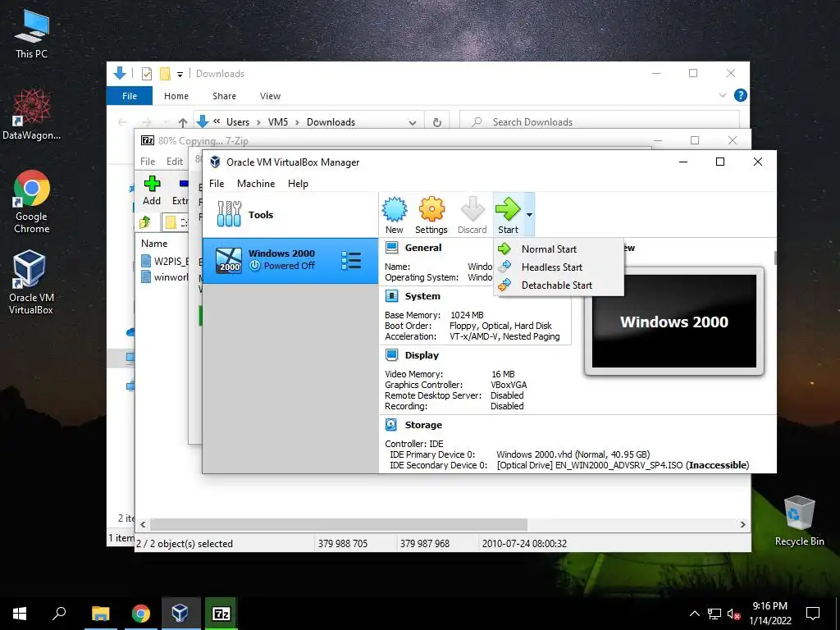Select the winworld file in 7-Zip list
Viewport: 840px width, 630px height.
[x=166, y=277]
